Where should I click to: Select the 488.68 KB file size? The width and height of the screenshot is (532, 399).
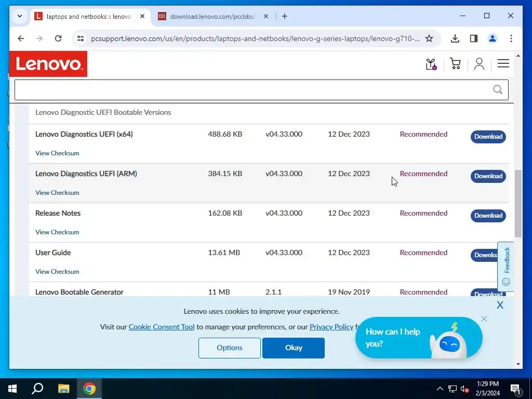coord(225,134)
